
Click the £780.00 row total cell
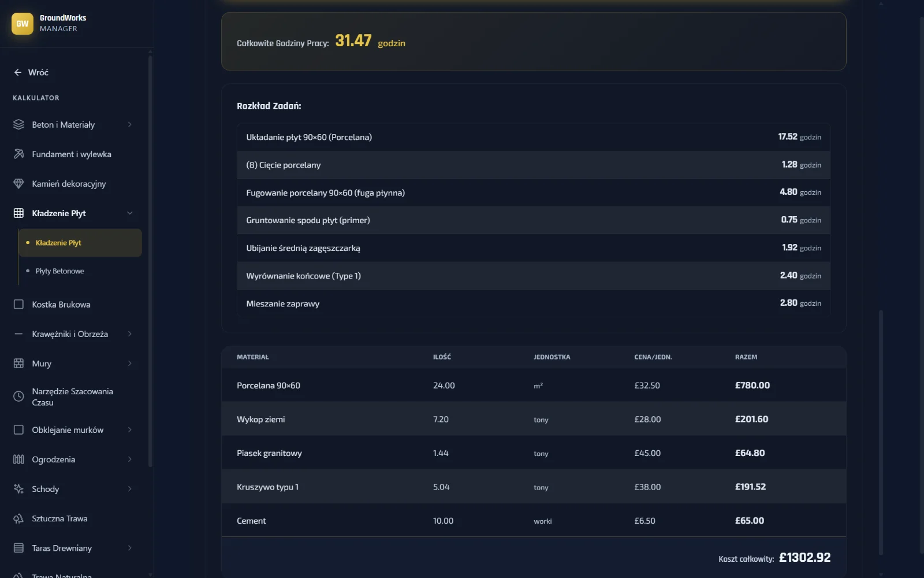752,386
